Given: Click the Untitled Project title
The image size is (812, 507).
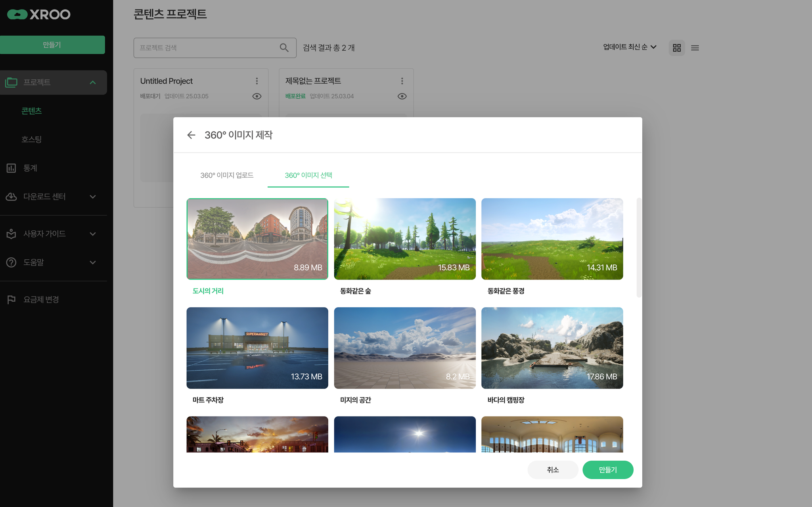Looking at the screenshot, I should pyautogui.click(x=167, y=81).
